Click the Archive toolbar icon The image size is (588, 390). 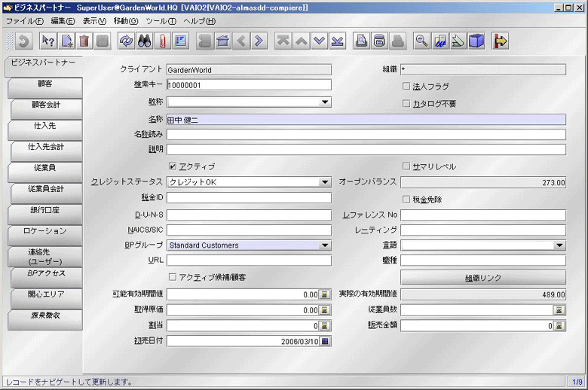coord(379,41)
